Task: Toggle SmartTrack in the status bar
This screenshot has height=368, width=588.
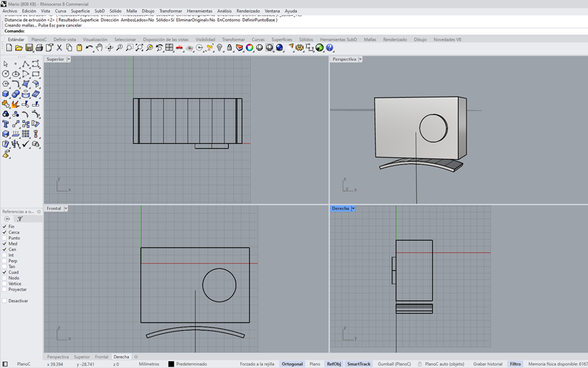Action: [359, 364]
